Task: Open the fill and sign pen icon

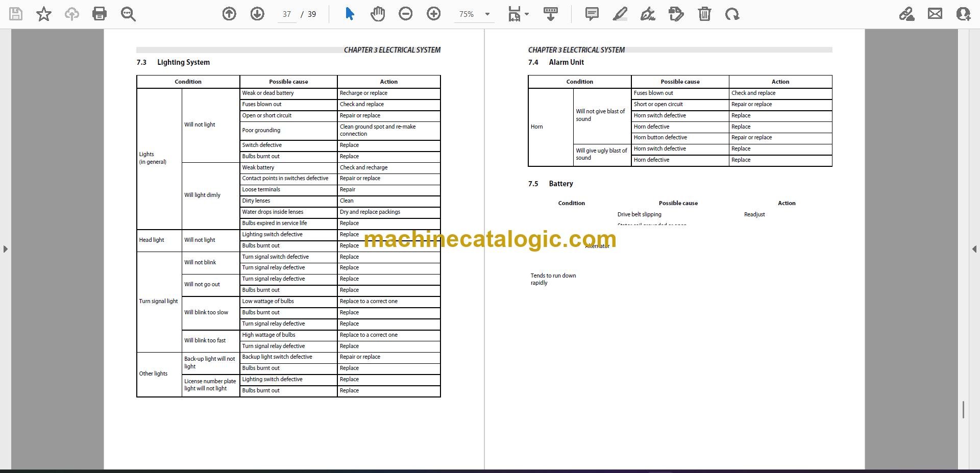Action: pos(907,14)
